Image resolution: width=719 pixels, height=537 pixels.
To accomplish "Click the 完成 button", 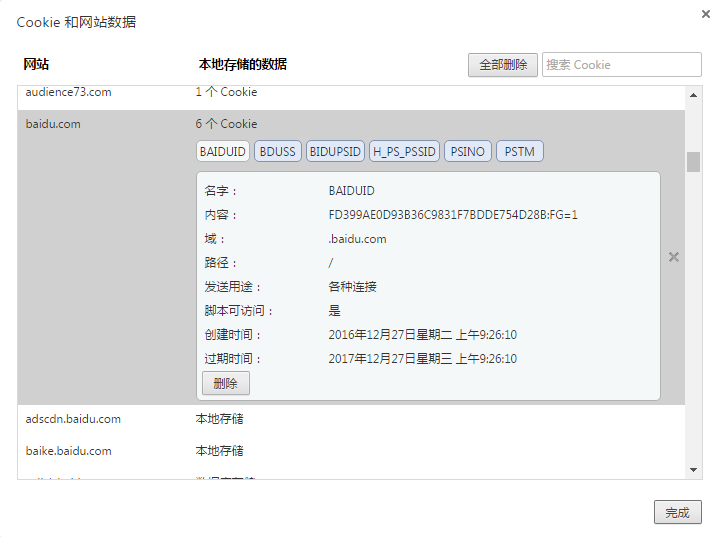I will (678, 512).
